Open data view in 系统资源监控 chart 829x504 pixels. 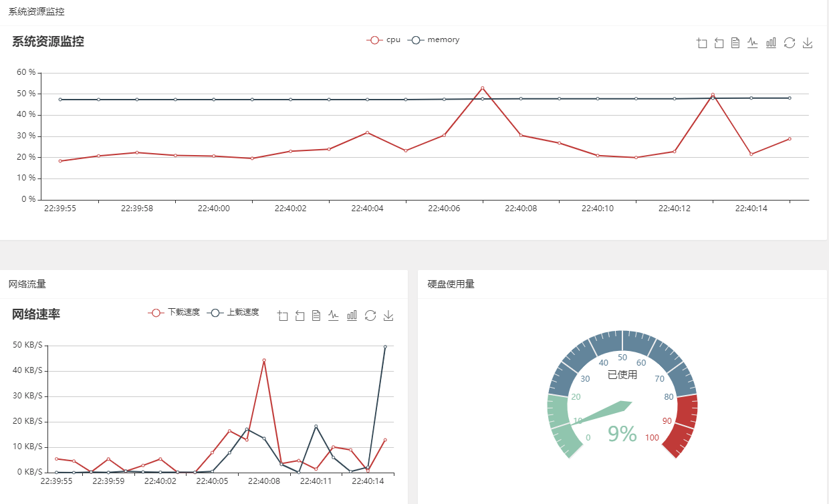(x=735, y=43)
